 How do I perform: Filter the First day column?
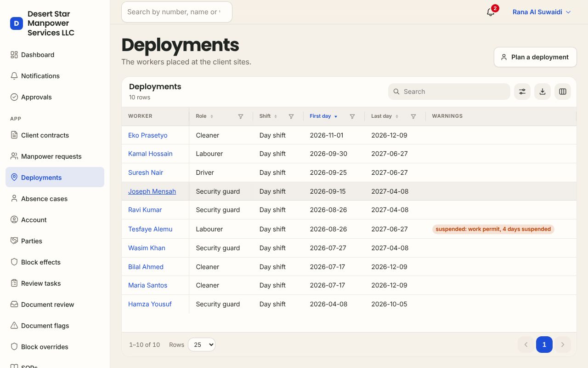click(352, 116)
